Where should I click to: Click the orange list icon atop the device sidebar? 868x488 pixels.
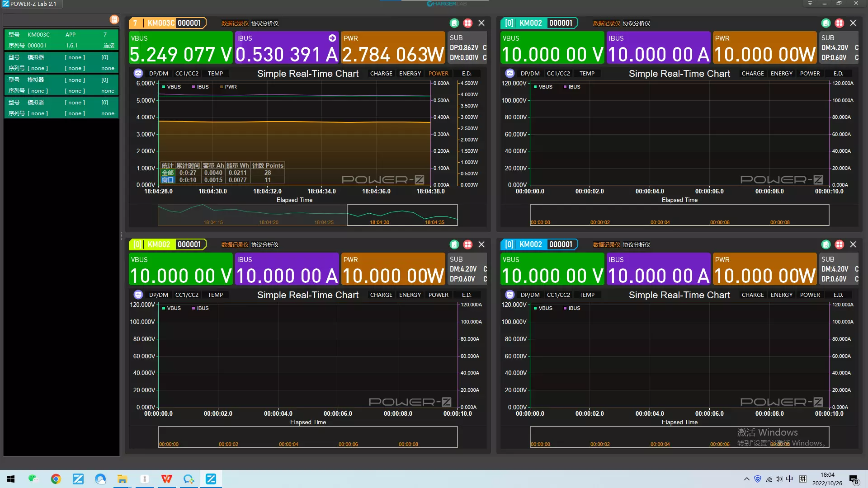[x=114, y=19]
